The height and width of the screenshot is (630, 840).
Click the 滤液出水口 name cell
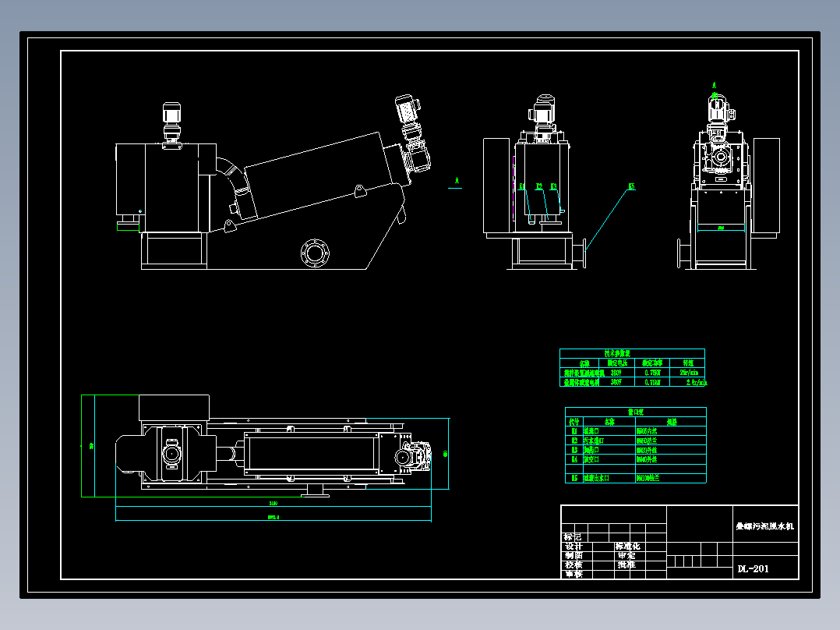click(x=596, y=478)
